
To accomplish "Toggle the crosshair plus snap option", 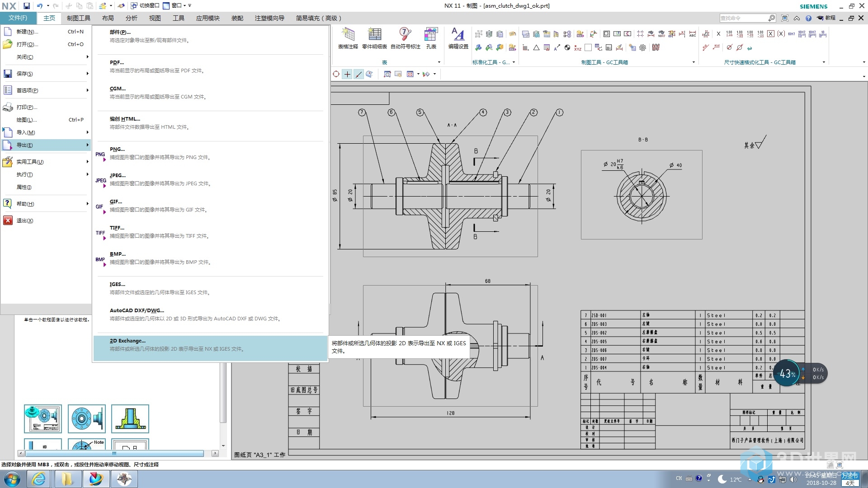I will pyautogui.click(x=347, y=74).
